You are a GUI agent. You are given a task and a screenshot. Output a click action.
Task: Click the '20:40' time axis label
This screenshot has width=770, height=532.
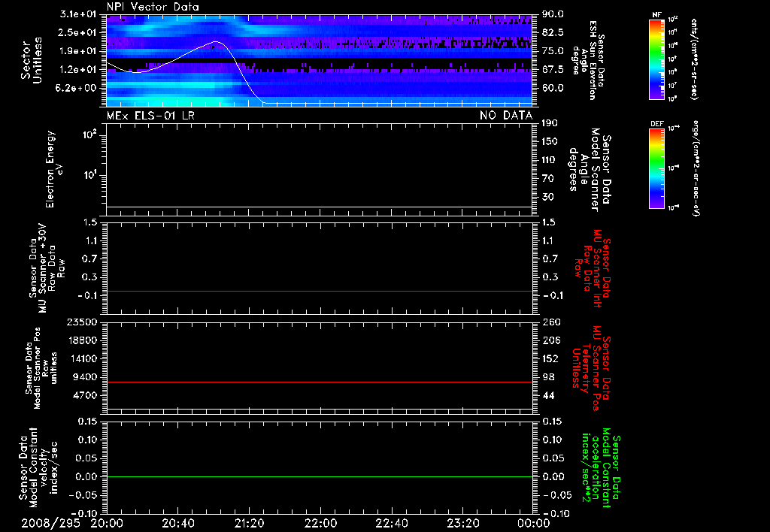(177, 524)
